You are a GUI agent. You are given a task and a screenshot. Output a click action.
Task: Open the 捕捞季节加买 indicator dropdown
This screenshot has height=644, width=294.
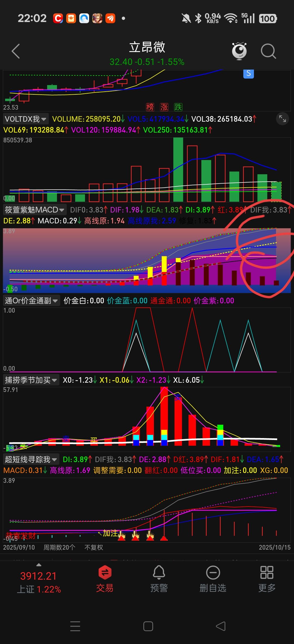[31, 380]
